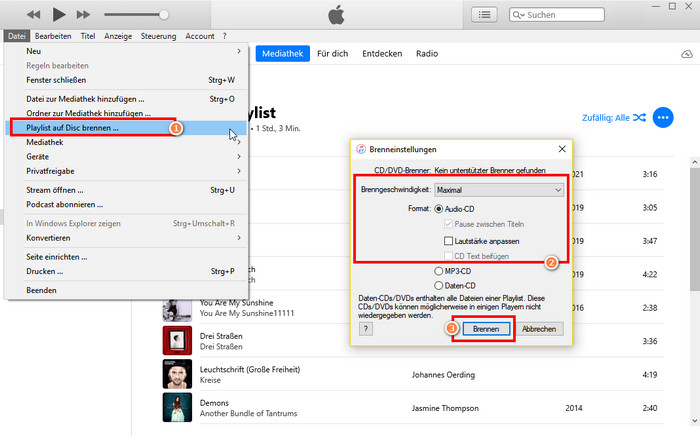Click the ? help button in dialog
Image resolution: width=700 pixels, height=436 pixels.
pyautogui.click(x=366, y=329)
